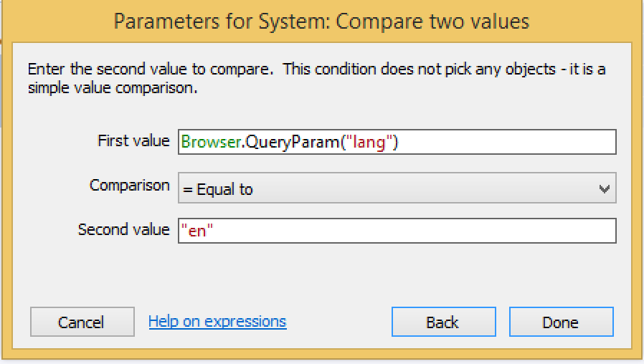Go to previous step with Back
The height and width of the screenshot is (364, 644).
tap(442, 322)
